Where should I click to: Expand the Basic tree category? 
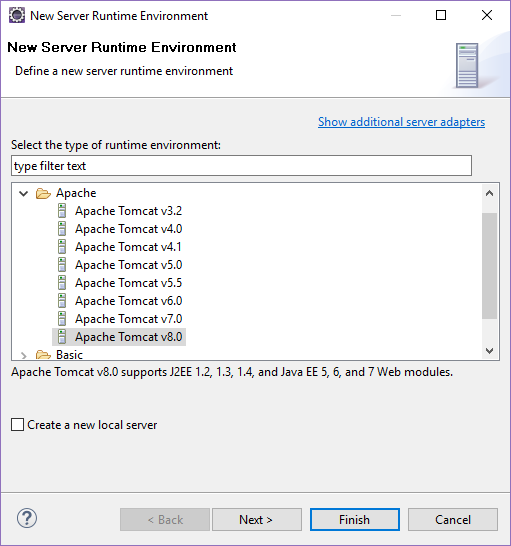pyautogui.click(x=24, y=355)
